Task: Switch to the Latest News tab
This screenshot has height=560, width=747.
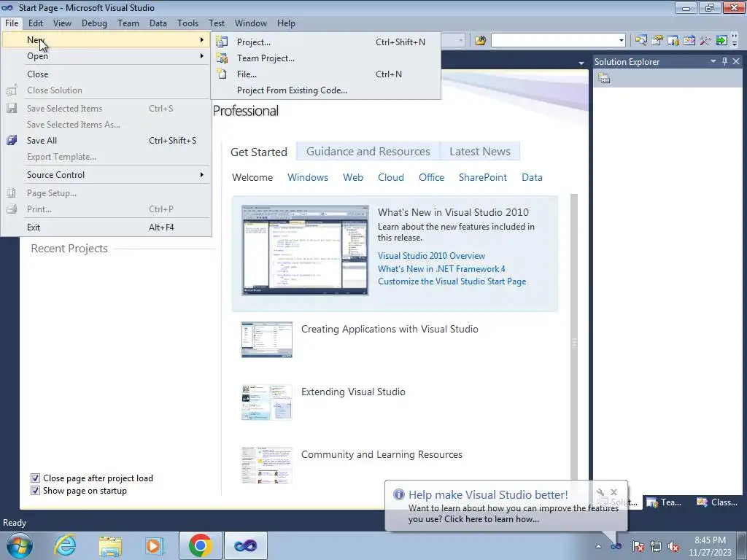Action: (x=480, y=152)
